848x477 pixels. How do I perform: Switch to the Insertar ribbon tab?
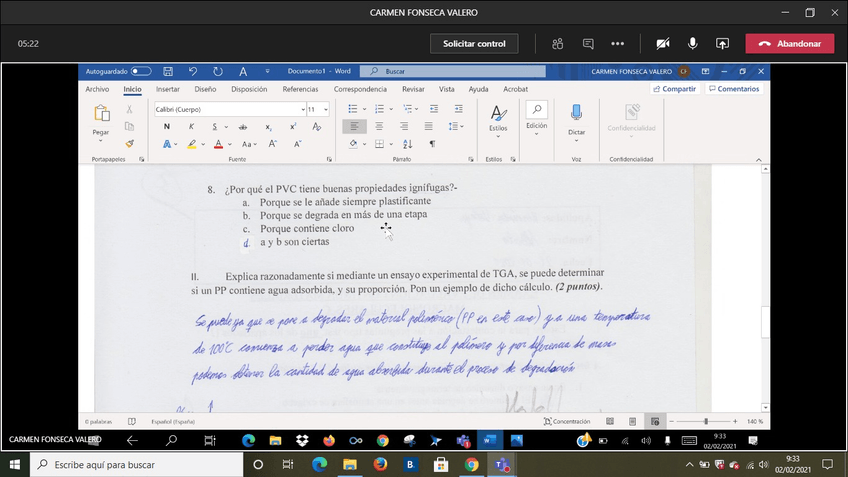pos(167,89)
